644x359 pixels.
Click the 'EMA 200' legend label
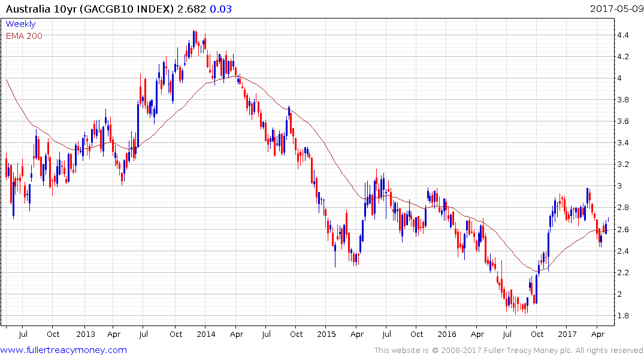pyautogui.click(x=24, y=36)
